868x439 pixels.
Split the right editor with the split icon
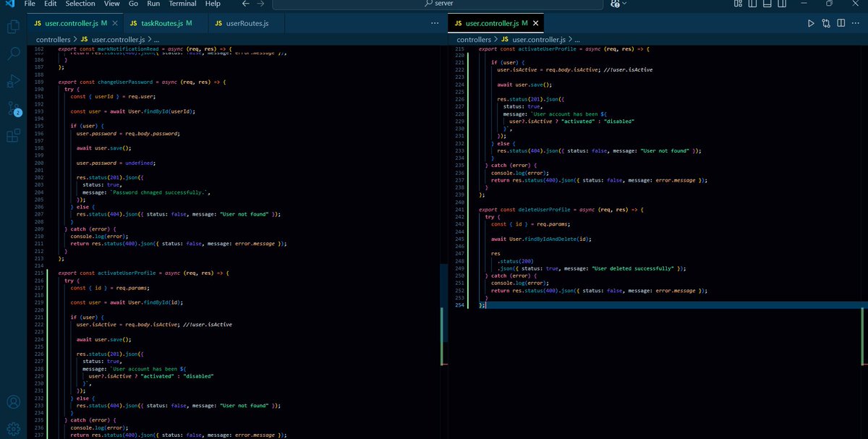[x=841, y=23]
